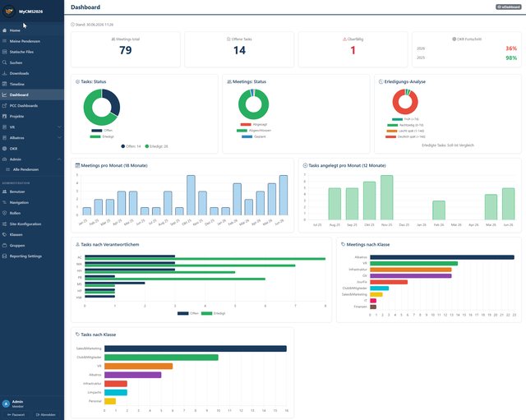526x420 pixels.
Task: Toggle Geplant legend in Meetings: Status
Action: [254, 136]
